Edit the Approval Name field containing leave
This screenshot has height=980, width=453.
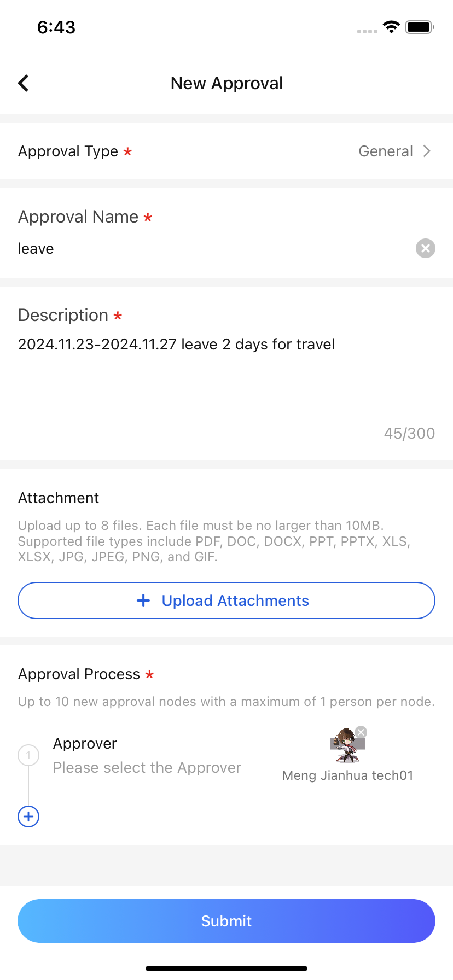tap(213, 249)
